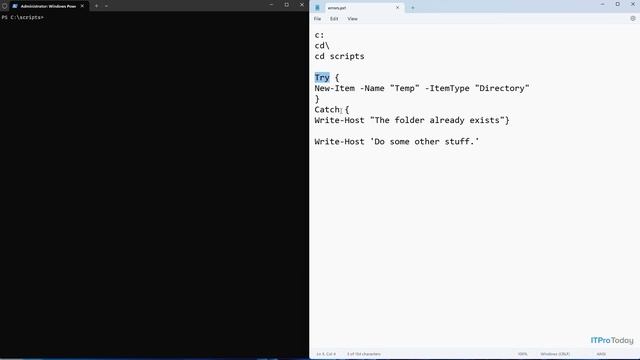The width and height of the screenshot is (640, 360).
Task: Close the PowerShell terminal tab
Action: 82,6
